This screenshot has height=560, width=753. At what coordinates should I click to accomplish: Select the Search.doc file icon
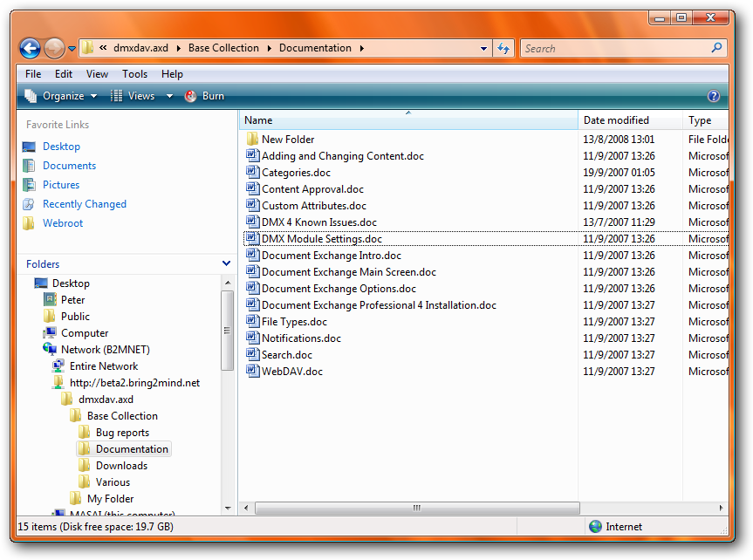click(x=253, y=354)
